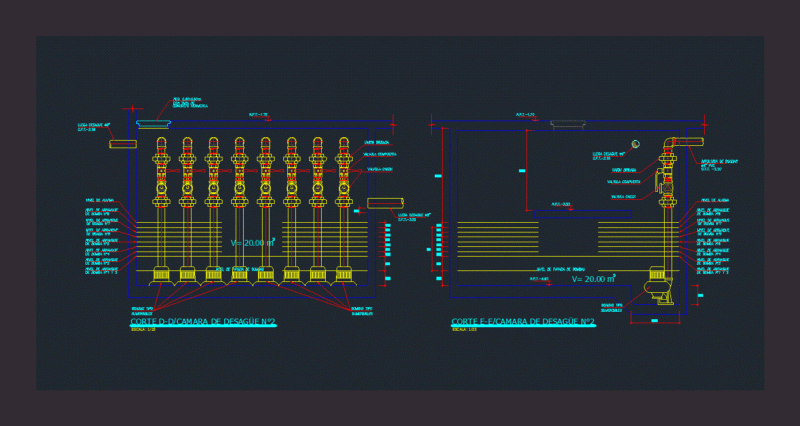Click V= 20.00 m³ text in Corte D-D
The width and height of the screenshot is (800, 426).
tap(253, 243)
